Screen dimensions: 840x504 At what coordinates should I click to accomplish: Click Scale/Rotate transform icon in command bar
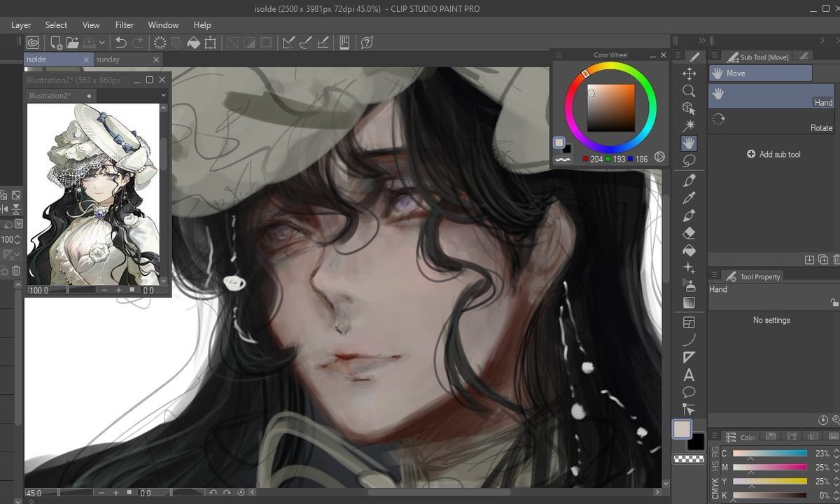210,43
